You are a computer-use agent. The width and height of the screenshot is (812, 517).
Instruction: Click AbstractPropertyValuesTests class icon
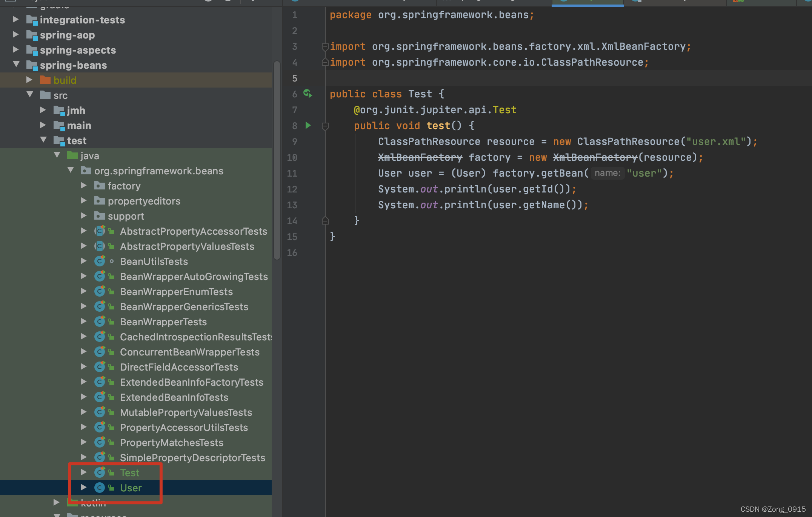point(100,246)
